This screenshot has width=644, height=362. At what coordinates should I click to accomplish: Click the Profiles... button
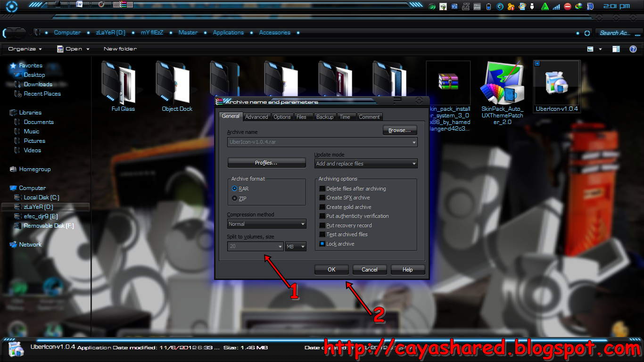266,163
